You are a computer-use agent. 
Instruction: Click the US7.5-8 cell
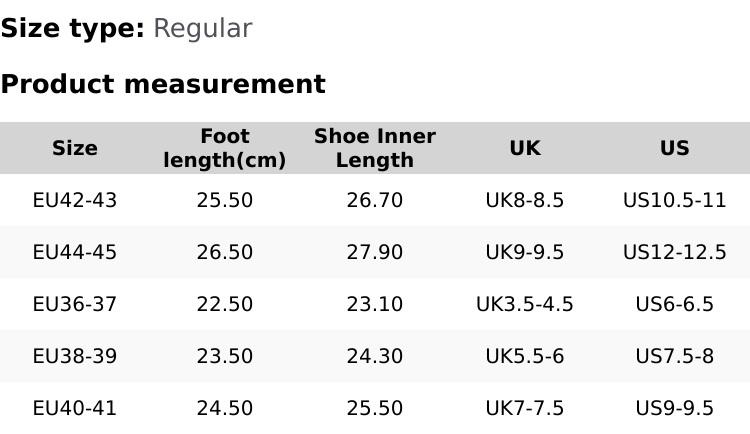click(x=675, y=356)
